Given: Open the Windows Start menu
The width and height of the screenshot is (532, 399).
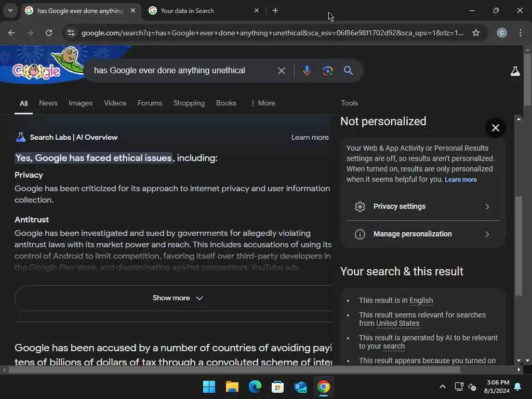Looking at the screenshot, I should pyautogui.click(x=209, y=387).
